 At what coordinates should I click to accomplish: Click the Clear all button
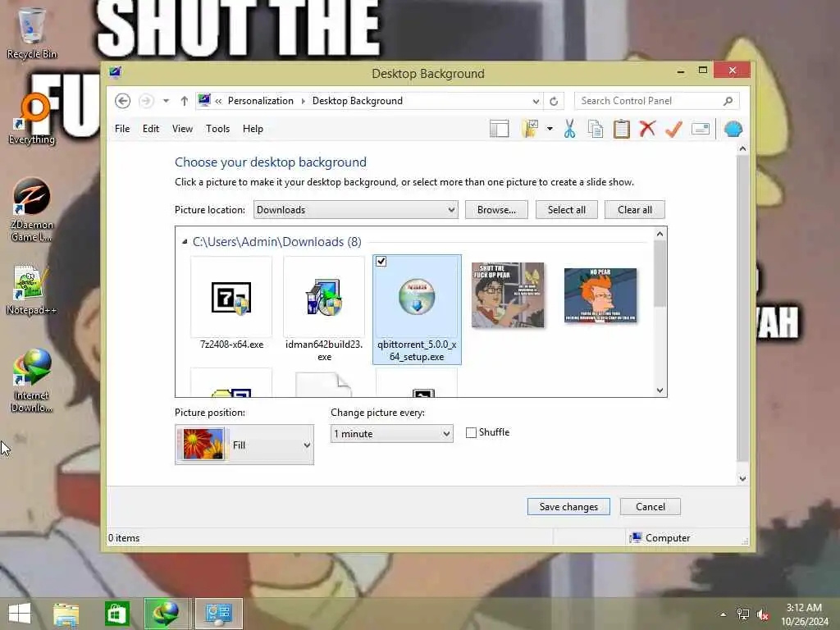click(x=635, y=209)
